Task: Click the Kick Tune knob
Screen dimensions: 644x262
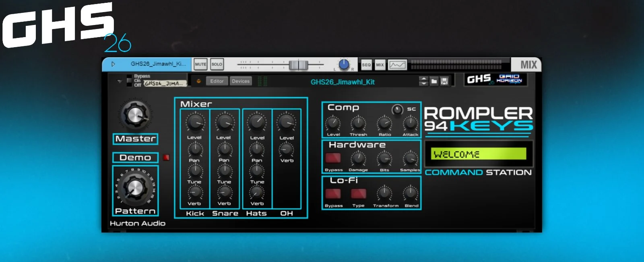Action: point(195,171)
